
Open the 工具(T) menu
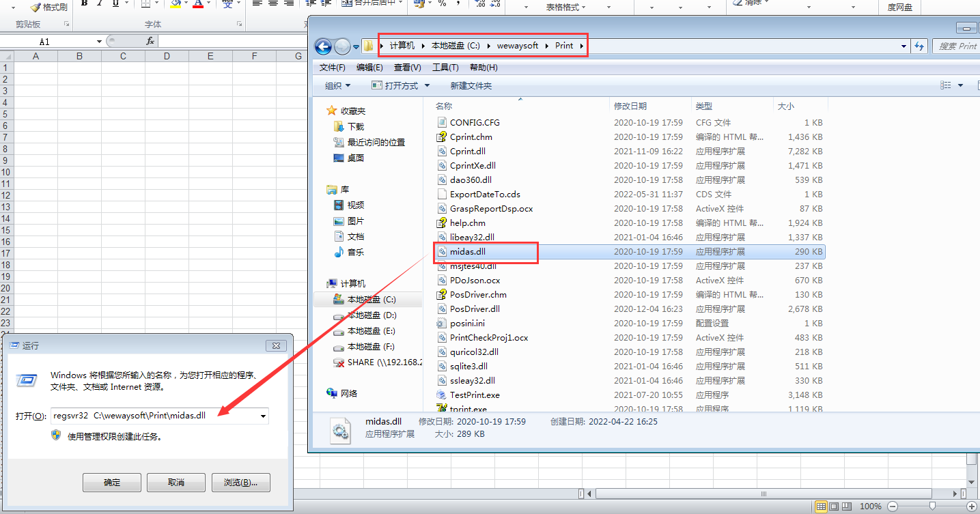point(445,68)
